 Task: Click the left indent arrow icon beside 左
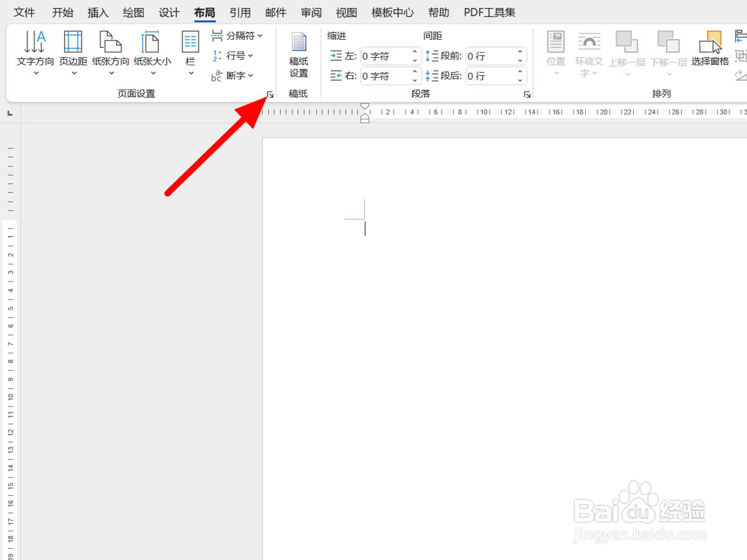coord(336,56)
